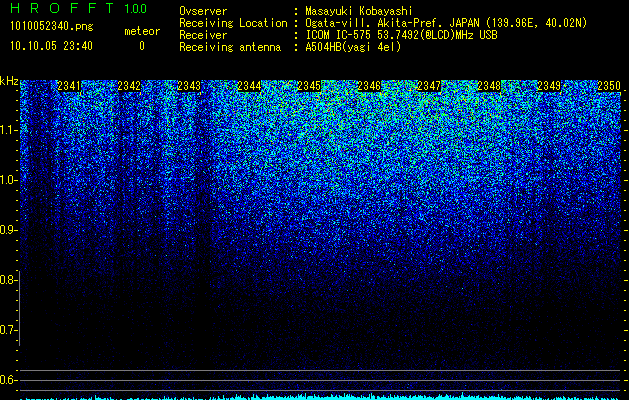Click ICOM IC-575 53.7492 MHz USB text
Viewport: 629px width, 400px height.
click(401, 35)
